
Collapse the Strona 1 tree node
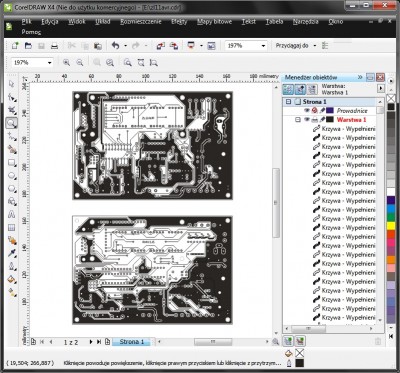point(289,102)
